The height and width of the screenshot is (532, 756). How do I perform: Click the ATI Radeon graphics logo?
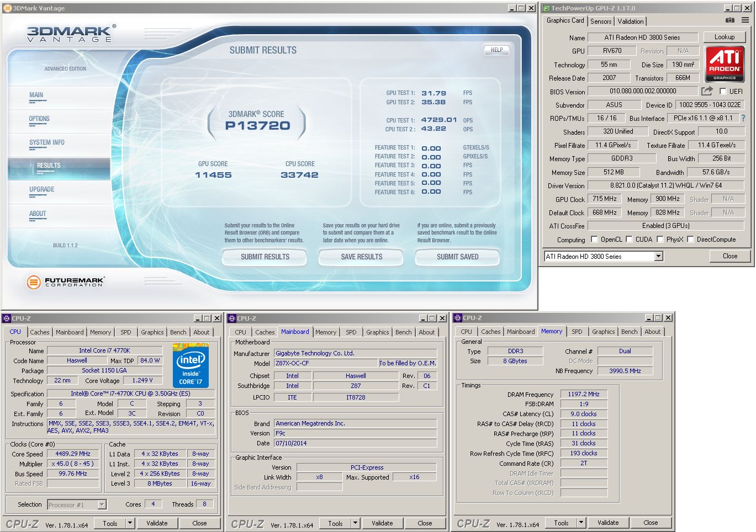(x=725, y=64)
